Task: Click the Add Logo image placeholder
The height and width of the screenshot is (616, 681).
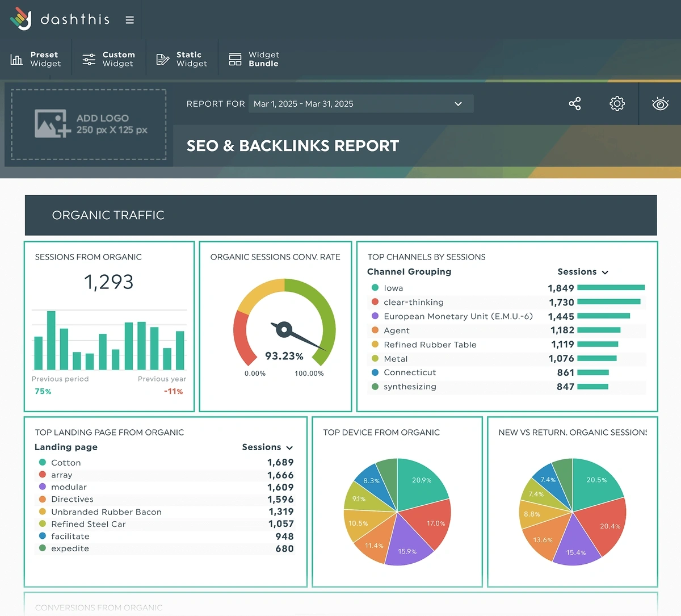Action: 88,124
